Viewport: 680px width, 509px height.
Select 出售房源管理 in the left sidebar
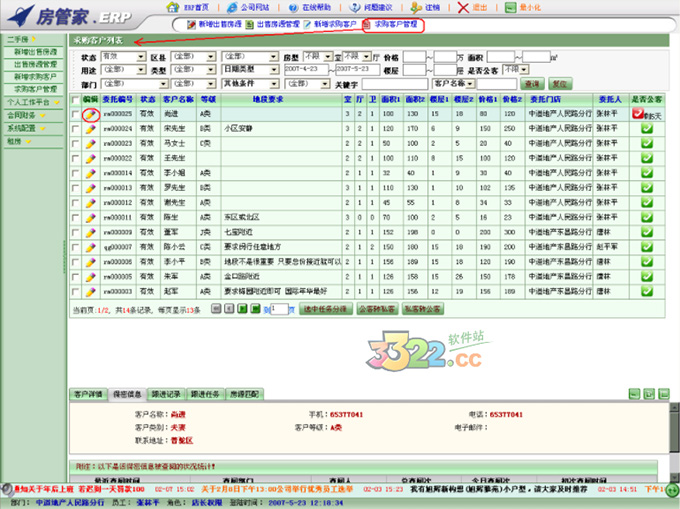34,63
